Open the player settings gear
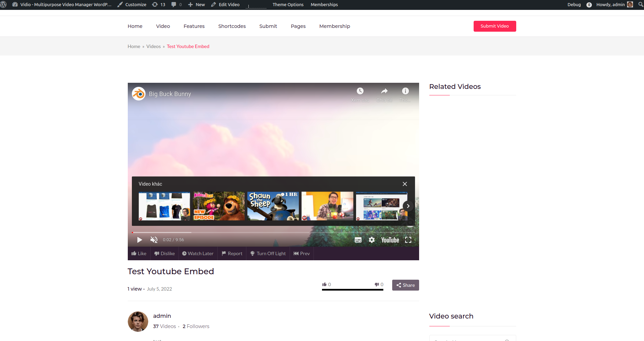 pos(371,240)
